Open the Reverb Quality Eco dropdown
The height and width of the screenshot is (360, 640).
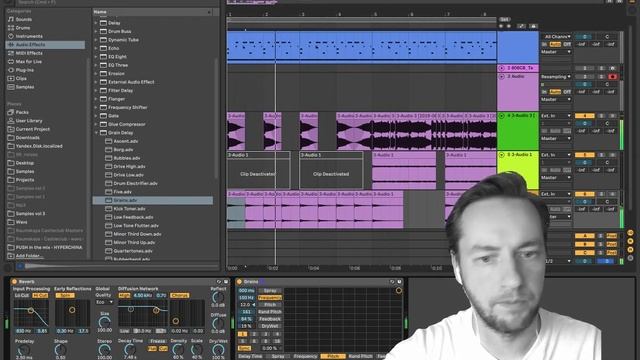[104, 302]
